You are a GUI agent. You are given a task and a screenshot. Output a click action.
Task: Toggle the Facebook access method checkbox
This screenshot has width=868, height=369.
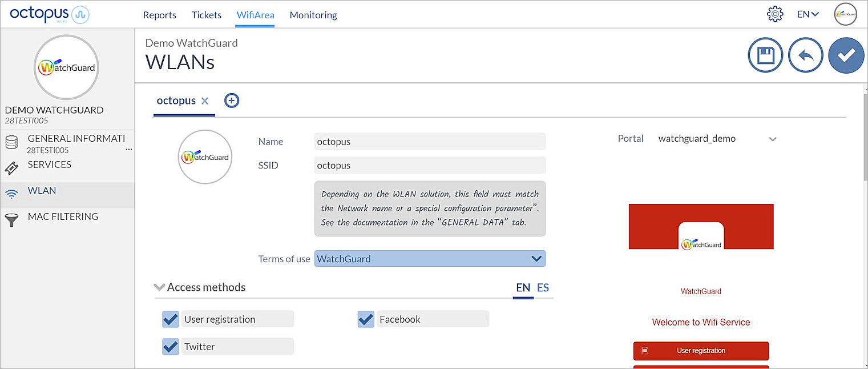(x=366, y=319)
